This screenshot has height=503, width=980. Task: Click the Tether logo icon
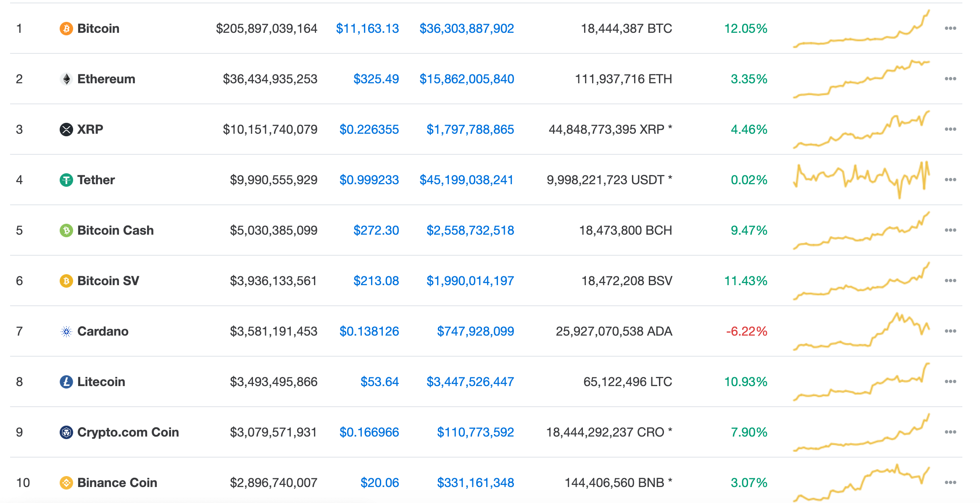[66, 180]
